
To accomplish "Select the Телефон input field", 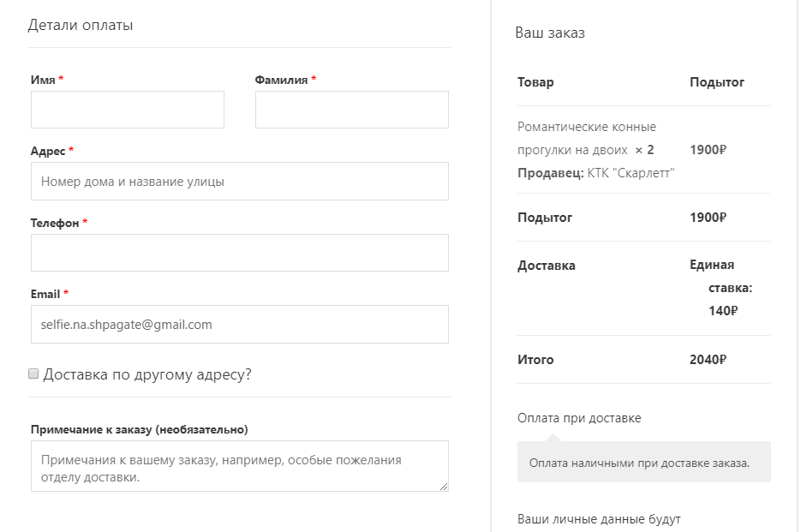I will pyautogui.click(x=240, y=253).
